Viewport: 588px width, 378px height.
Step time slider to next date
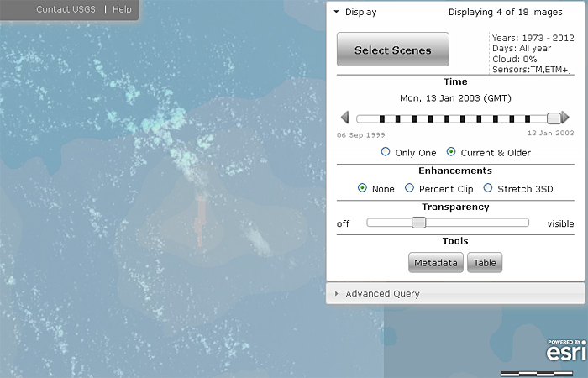click(565, 118)
